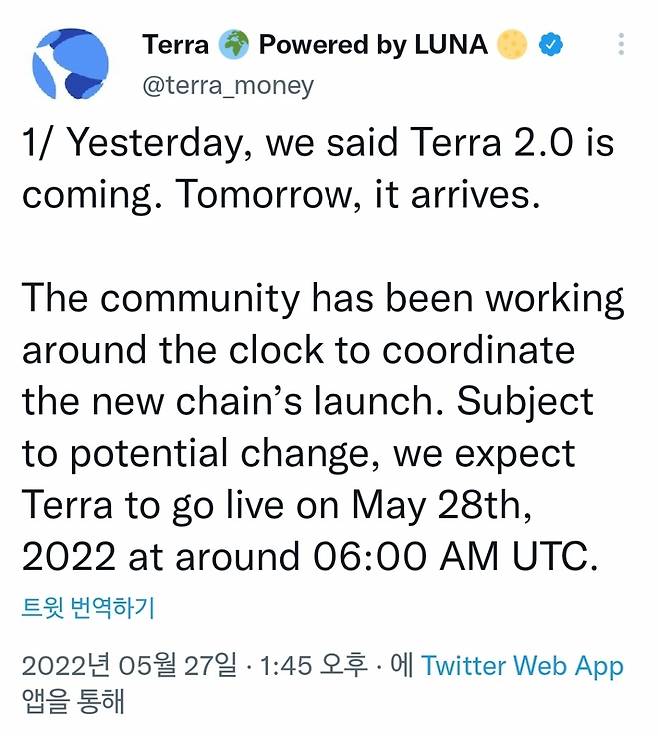
Task: Click the '앱을 통해' footer text
Action: pos(73,701)
